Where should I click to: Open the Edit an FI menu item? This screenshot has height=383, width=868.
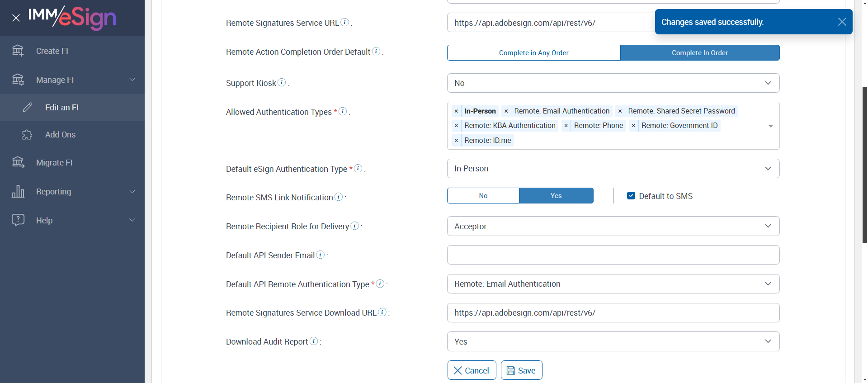pos(62,108)
